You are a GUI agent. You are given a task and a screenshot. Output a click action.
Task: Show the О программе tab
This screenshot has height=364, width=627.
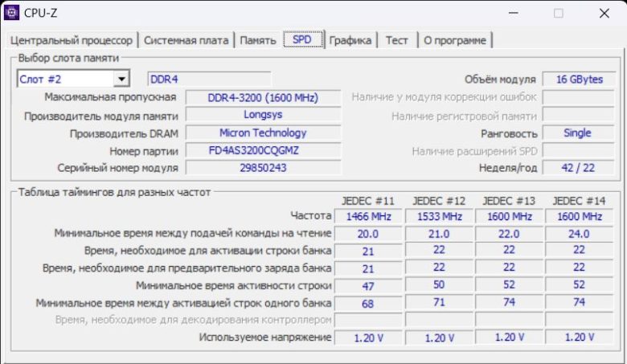(x=455, y=40)
